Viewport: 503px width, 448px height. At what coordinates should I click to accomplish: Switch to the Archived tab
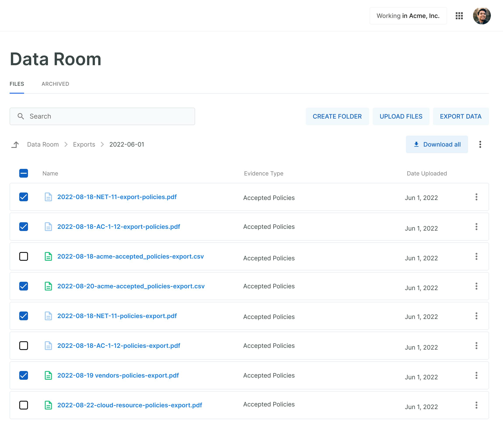[x=55, y=84]
